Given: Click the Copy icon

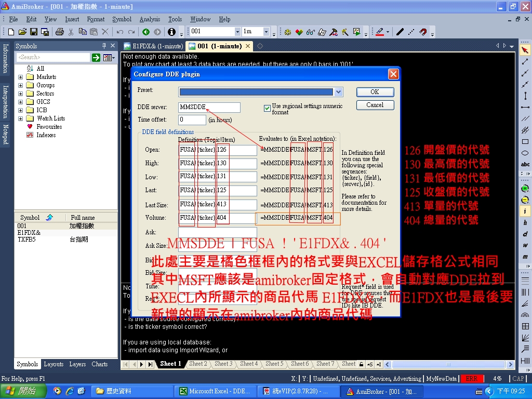Looking at the screenshot, I should click(x=83, y=32).
